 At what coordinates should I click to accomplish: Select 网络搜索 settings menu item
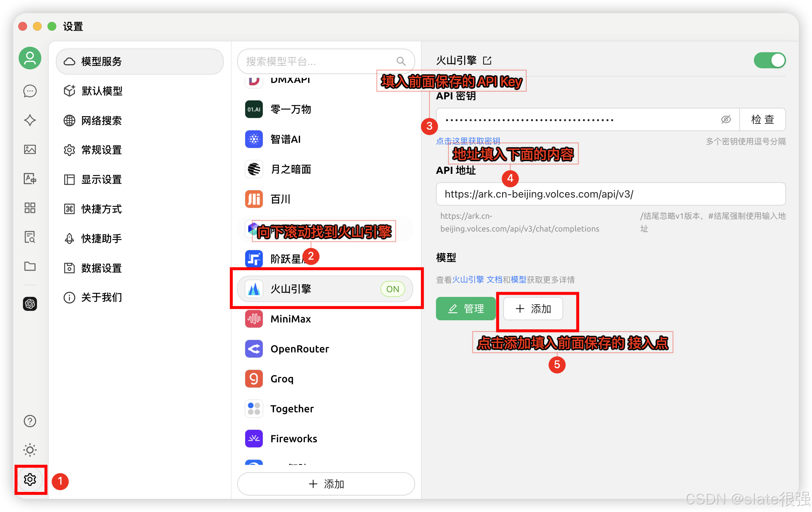102,121
